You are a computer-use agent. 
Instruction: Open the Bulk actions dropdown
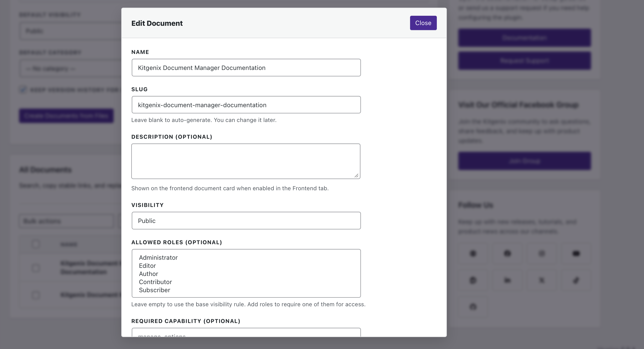67,221
